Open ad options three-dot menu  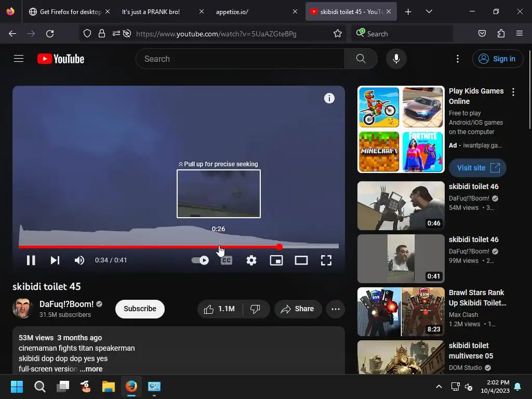point(513,92)
